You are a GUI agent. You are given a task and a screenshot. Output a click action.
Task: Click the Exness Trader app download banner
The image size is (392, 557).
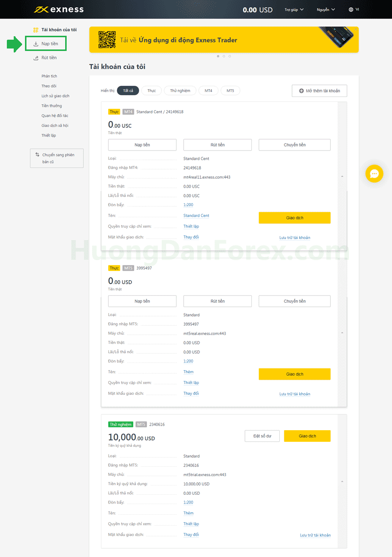(x=224, y=40)
